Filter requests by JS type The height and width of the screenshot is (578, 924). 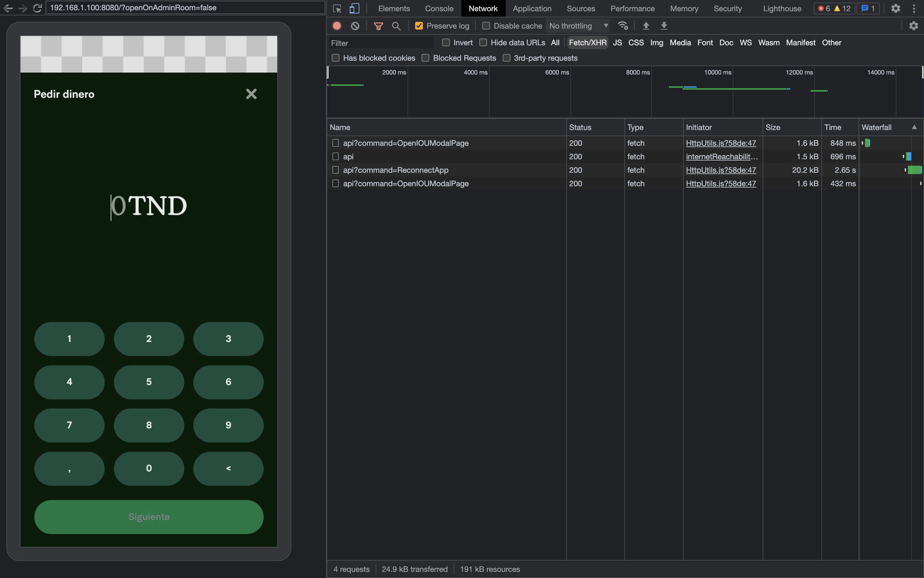tap(617, 42)
